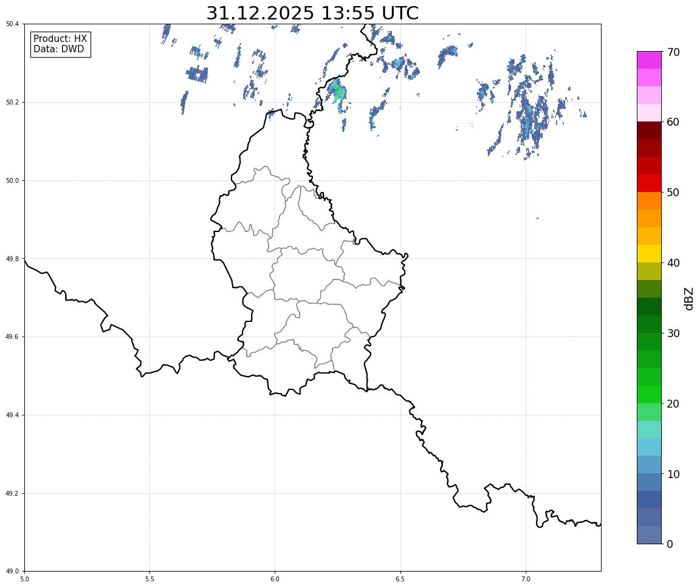The image size is (700, 588).
Task: Pick the bright magenta top colorbar segment
Action: (x=649, y=60)
